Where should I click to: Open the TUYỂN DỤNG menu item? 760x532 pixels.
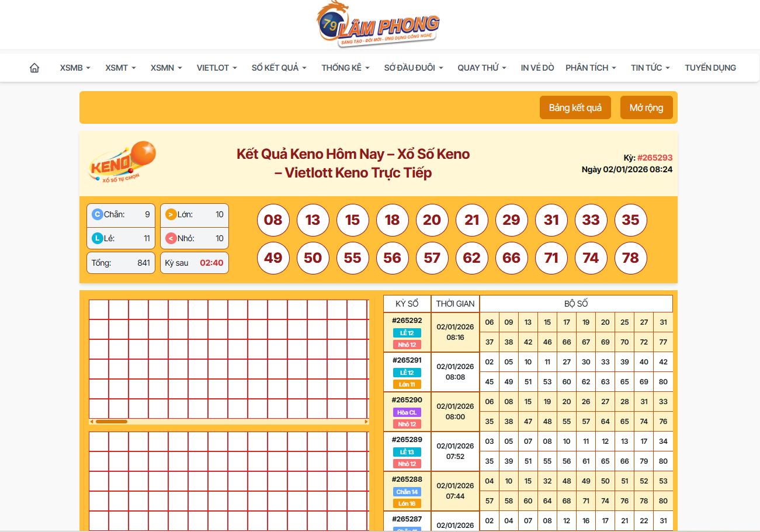710,68
